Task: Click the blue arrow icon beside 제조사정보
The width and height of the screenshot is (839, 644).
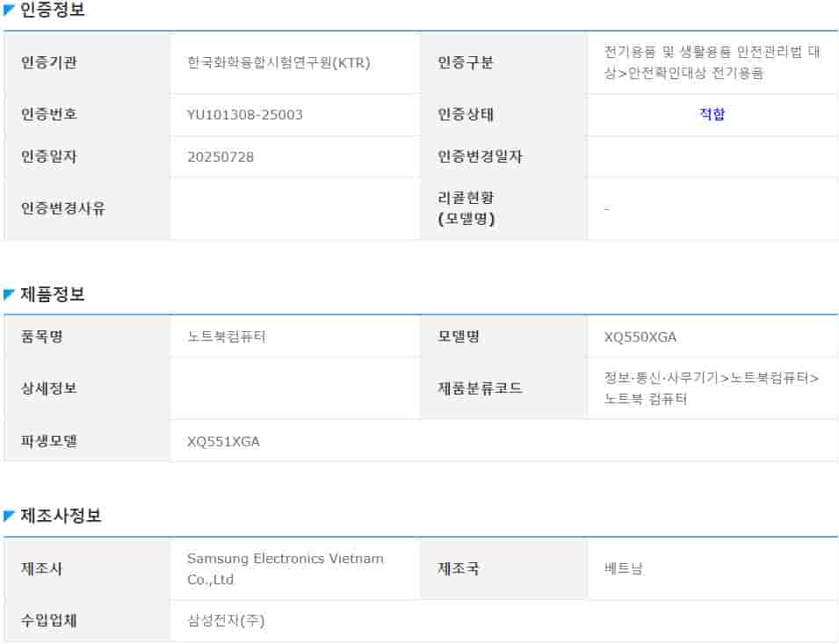Action: tap(9, 517)
